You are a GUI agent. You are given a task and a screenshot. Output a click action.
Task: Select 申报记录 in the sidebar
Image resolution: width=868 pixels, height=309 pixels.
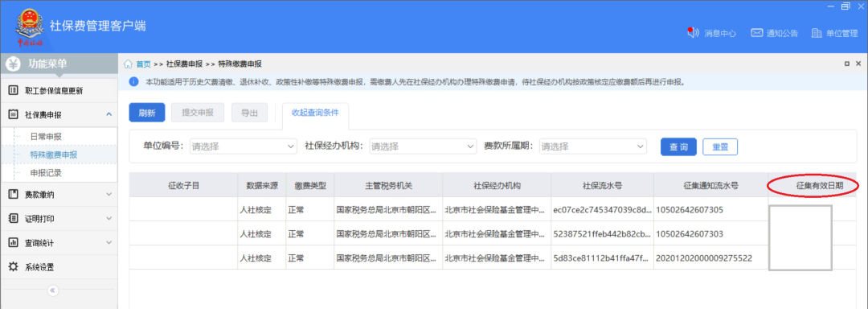pyautogui.click(x=45, y=173)
